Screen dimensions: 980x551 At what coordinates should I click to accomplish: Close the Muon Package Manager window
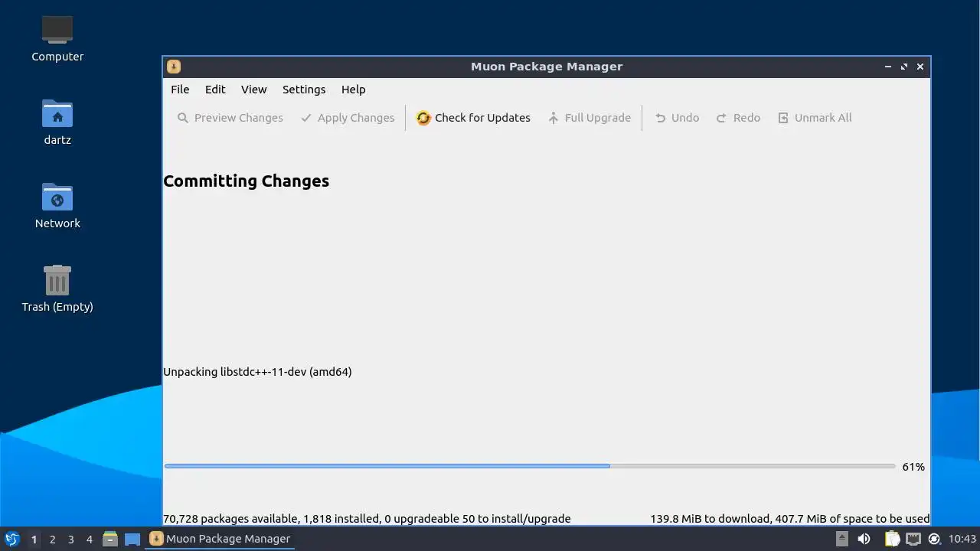pos(920,67)
